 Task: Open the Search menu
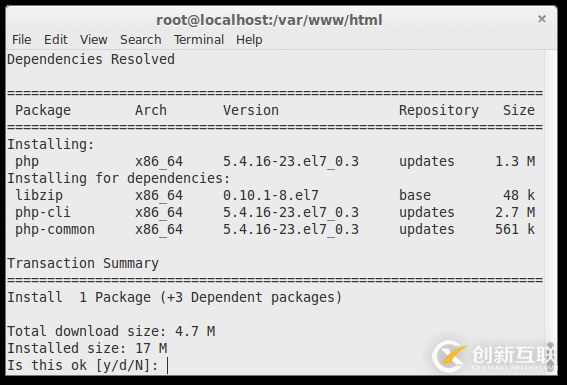(x=141, y=39)
